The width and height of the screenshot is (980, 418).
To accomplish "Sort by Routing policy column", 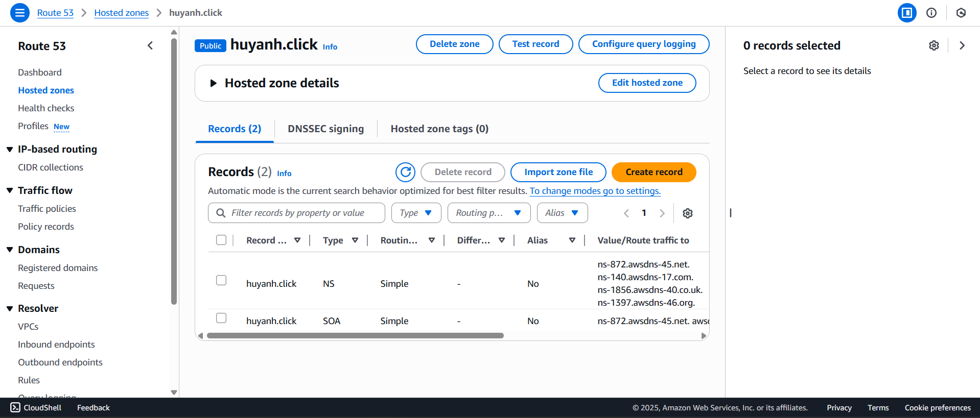I will tap(432, 240).
